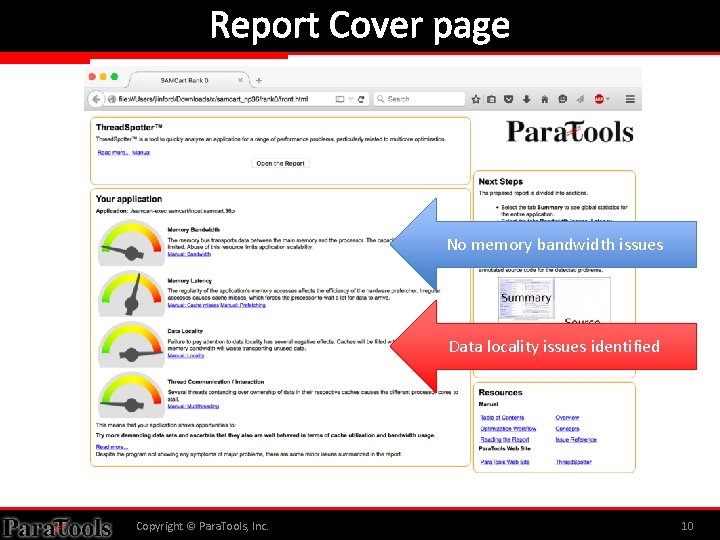Open the Reading the Report link

click(505, 439)
